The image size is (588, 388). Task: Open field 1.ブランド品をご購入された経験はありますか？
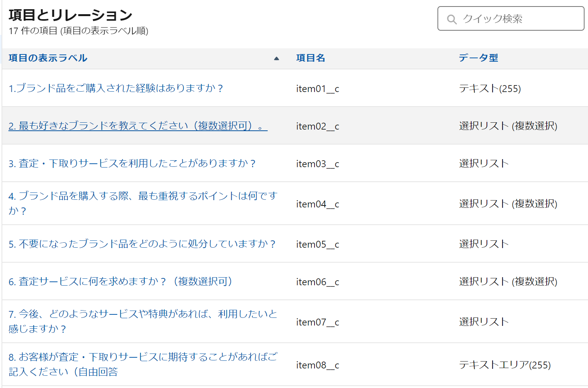(x=116, y=88)
